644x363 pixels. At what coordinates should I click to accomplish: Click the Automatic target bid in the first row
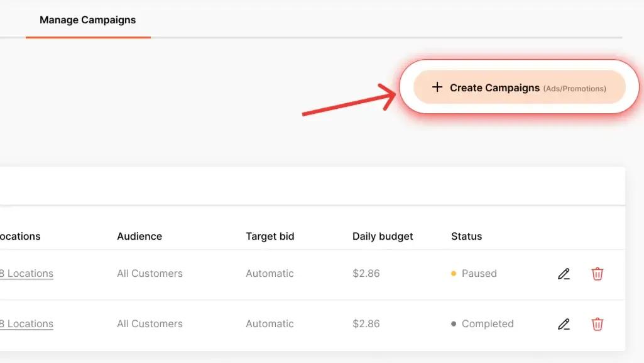click(270, 273)
